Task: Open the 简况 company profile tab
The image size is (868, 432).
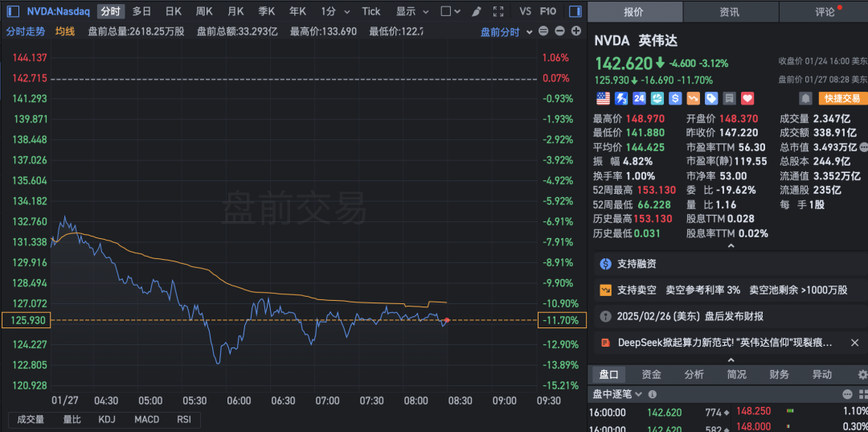Action: coord(737,375)
